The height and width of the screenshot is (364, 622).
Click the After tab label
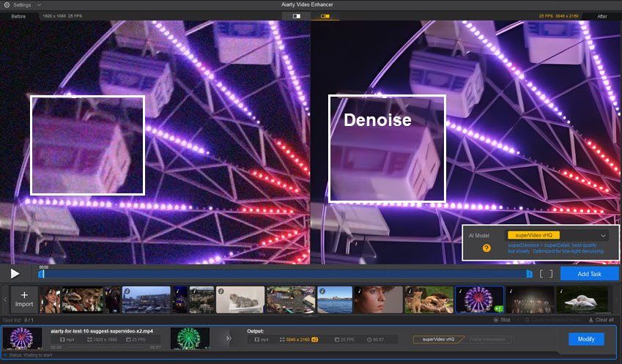[601, 16]
